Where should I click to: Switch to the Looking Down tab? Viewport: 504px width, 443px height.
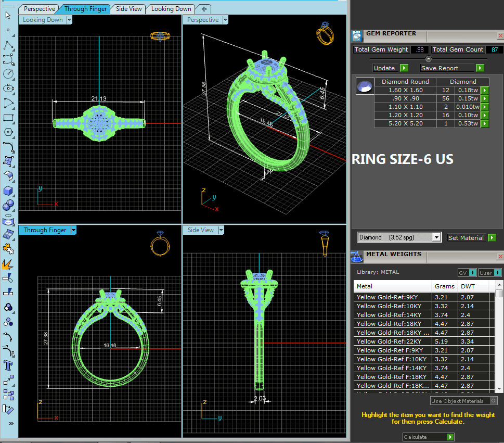[x=171, y=9]
